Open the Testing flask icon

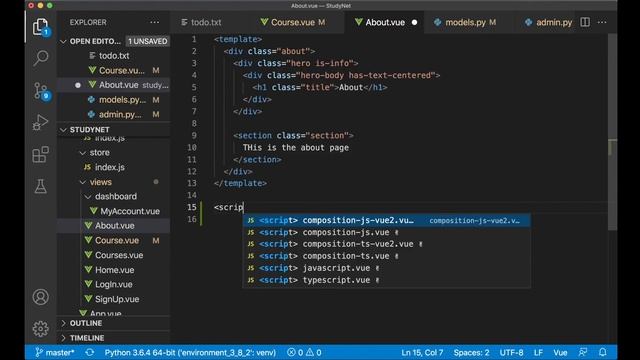[40, 186]
